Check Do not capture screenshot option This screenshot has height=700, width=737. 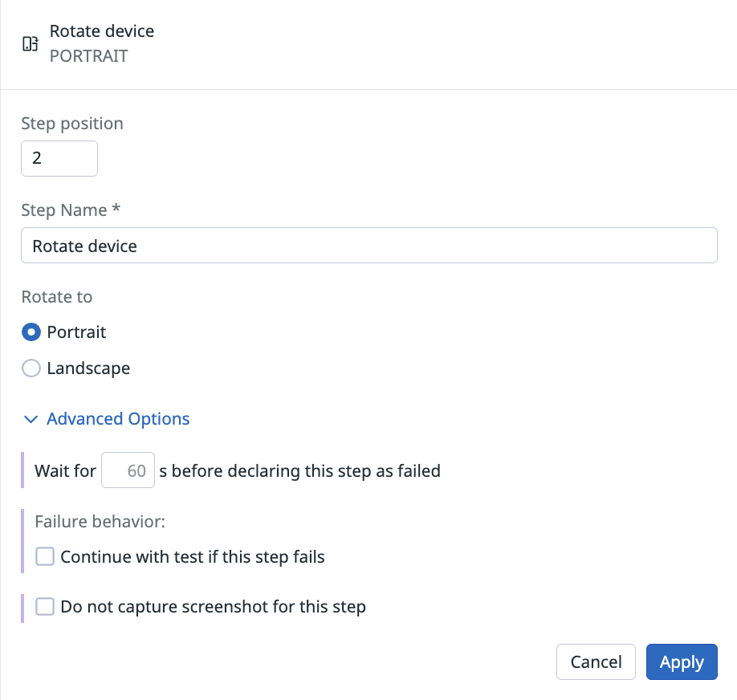pyautogui.click(x=45, y=606)
